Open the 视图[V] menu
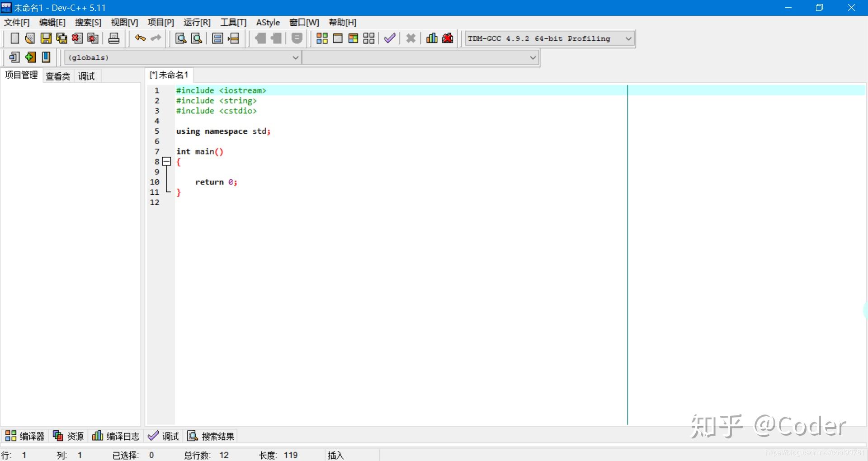This screenshot has width=868, height=461. coord(124,23)
